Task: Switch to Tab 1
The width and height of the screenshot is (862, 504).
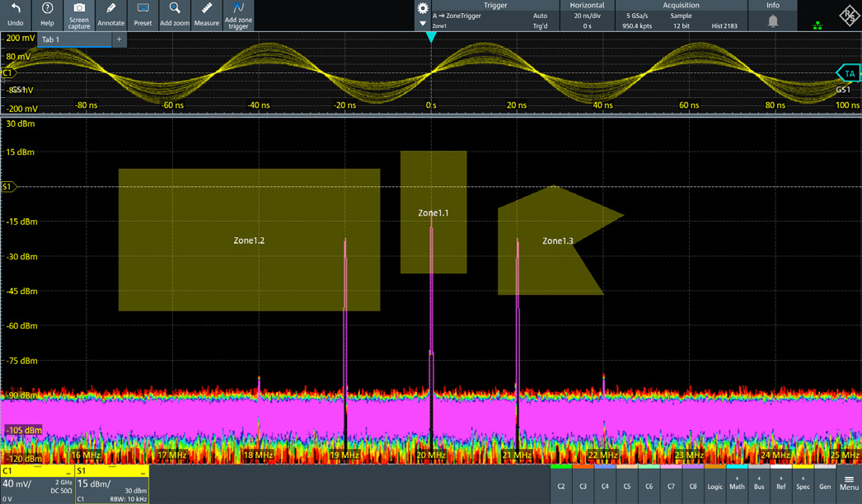Action: coord(74,40)
